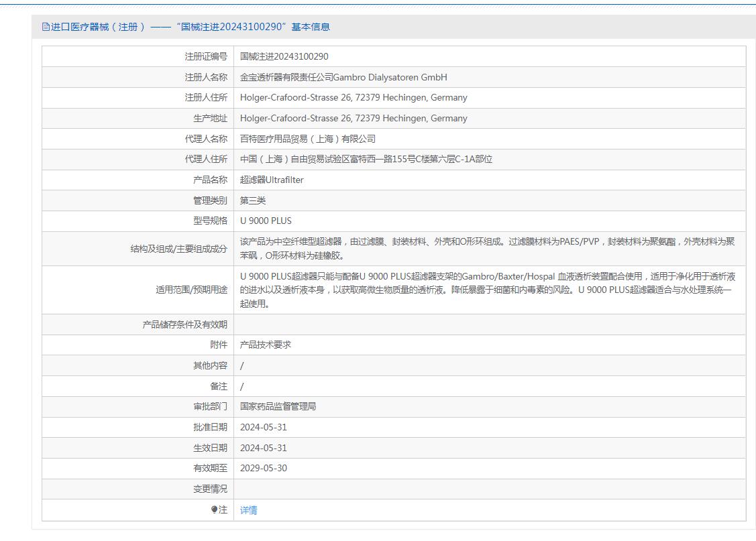
Task: Click the 变更情况 row label
Action: (x=210, y=489)
